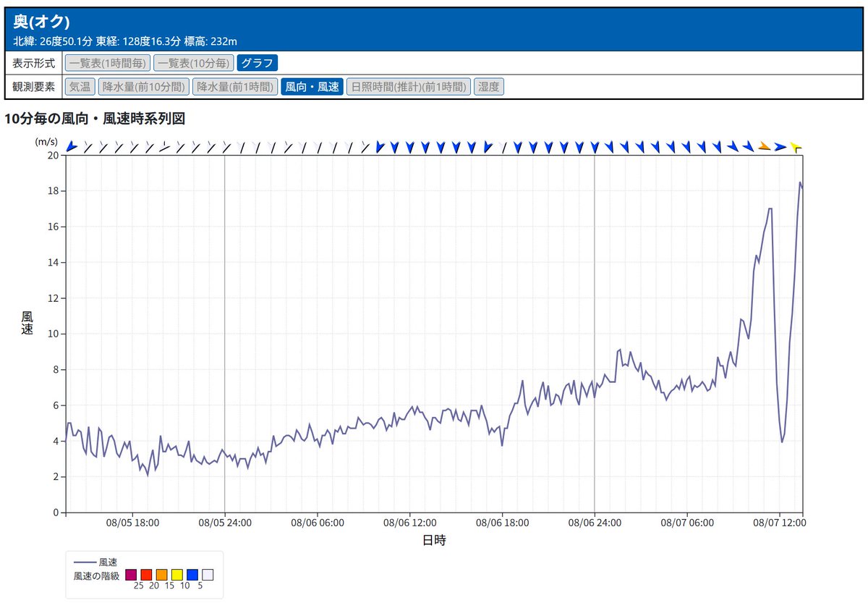Click the vertical 風速 axis title
The height and width of the screenshot is (603, 868).
(27, 323)
